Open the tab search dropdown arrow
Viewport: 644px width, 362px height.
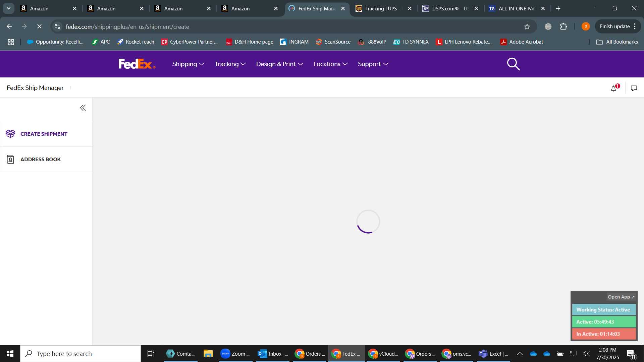pyautogui.click(x=8, y=8)
